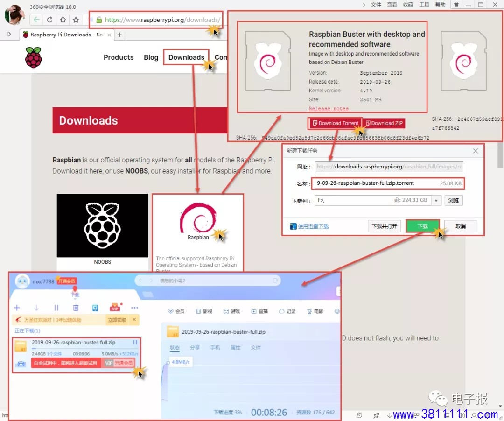Open the more options ellipsis in Xunlei
Viewport: 504px width, 421px height.
135,308
